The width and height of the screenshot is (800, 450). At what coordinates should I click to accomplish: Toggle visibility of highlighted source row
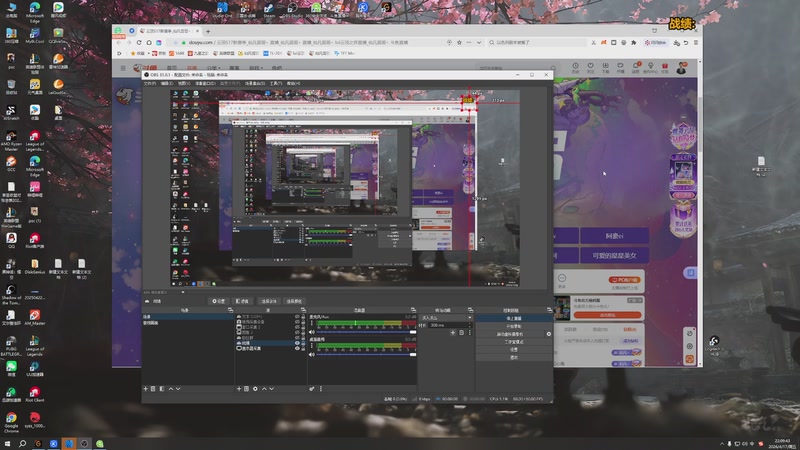point(297,343)
